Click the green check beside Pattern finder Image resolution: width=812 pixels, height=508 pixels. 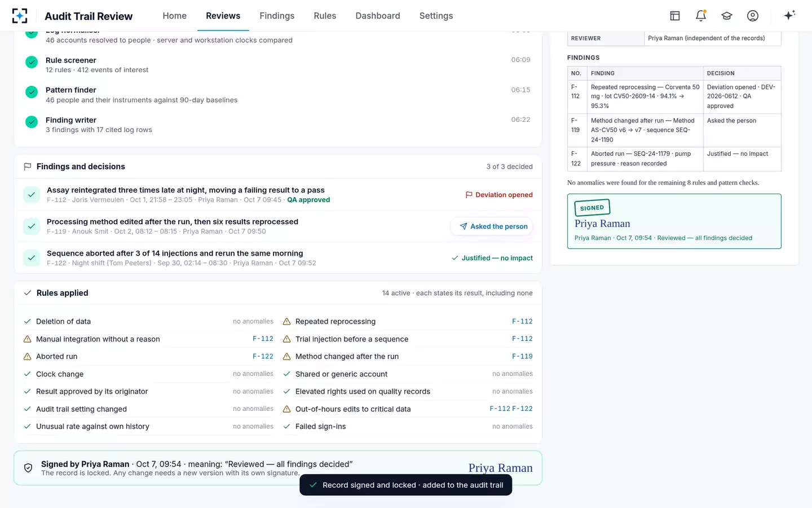click(x=32, y=91)
